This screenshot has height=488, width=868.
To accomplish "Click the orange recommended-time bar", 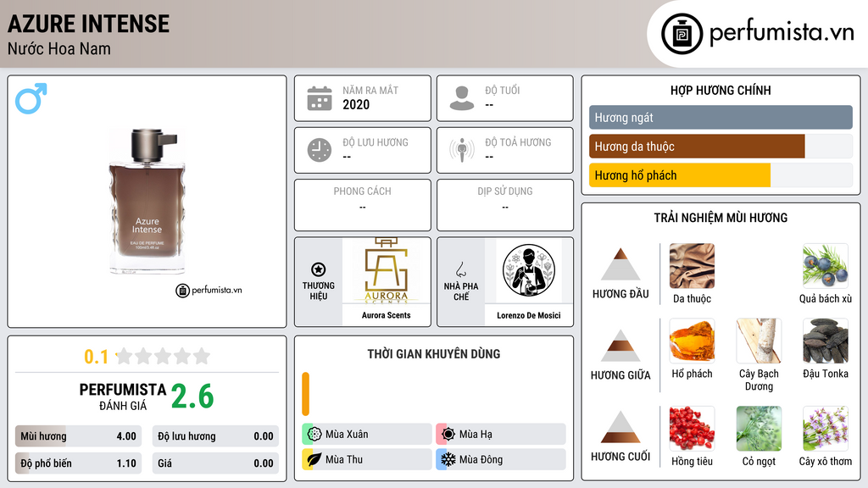I will point(305,394).
